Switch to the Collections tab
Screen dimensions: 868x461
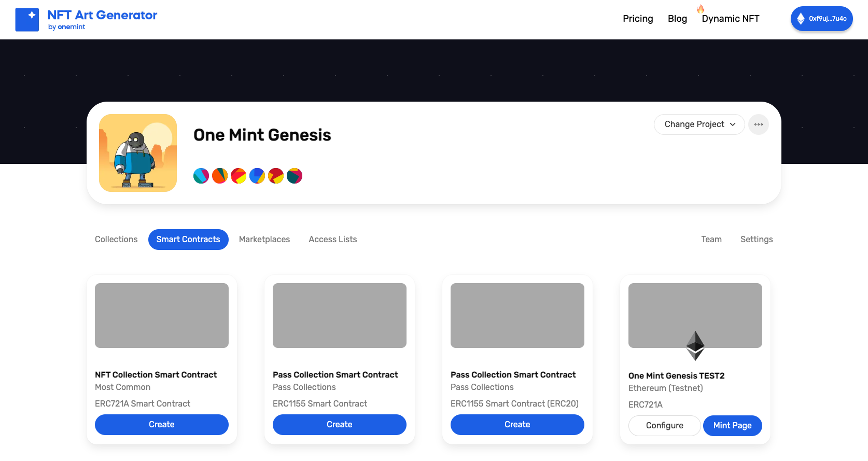(x=116, y=239)
